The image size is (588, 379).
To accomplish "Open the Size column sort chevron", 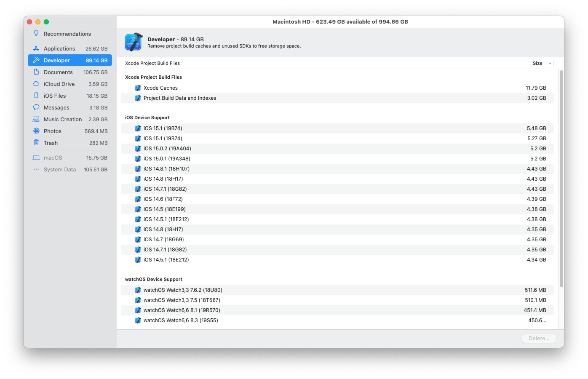I will pyautogui.click(x=550, y=63).
